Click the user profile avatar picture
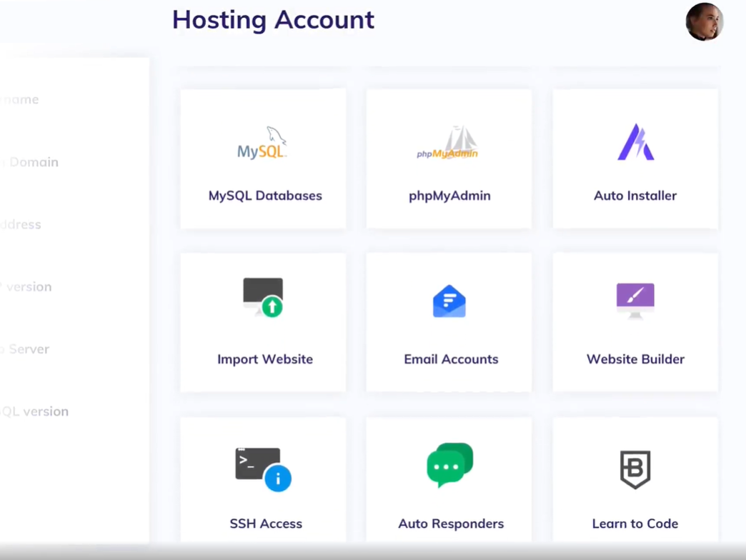The width and height of the screenshot is (746, 560). [x=705, y=21]
